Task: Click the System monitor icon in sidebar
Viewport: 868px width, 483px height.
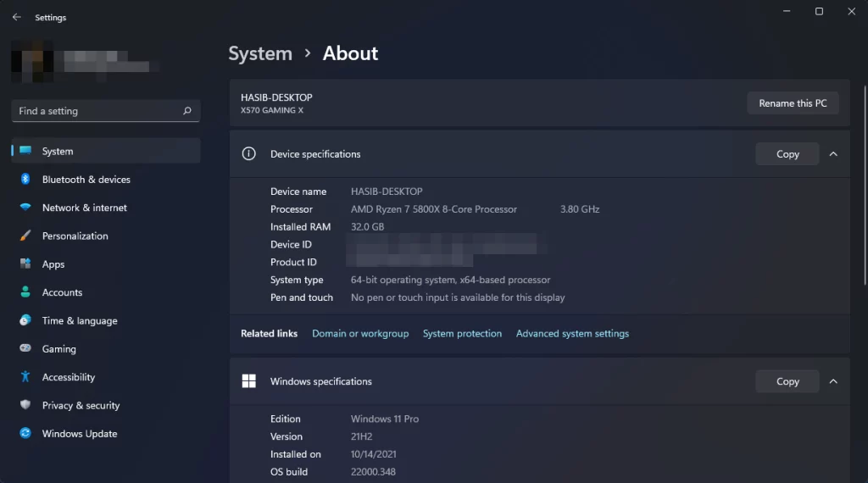Action: coord(25,151)
